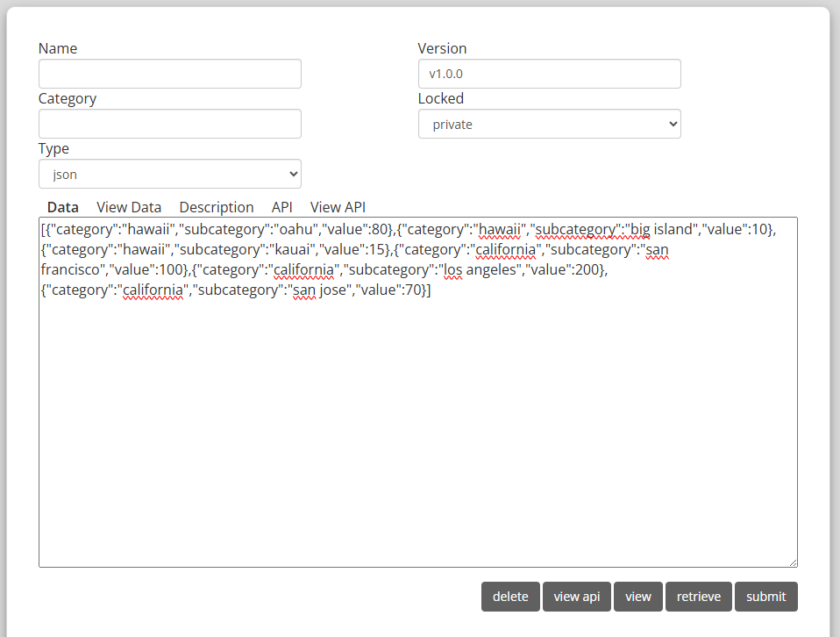Click inside the JSON data text area
Viewport: 840px width, 637px height.
417,421
